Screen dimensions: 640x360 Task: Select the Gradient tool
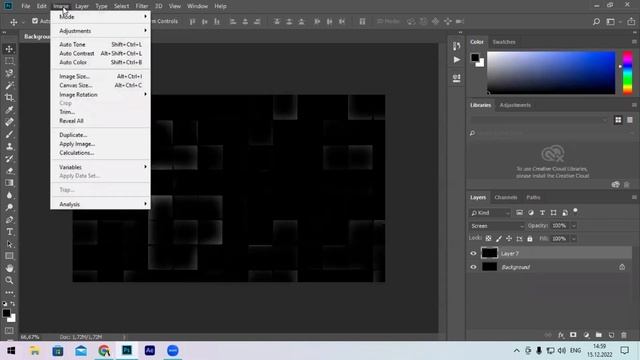(9, 183)
